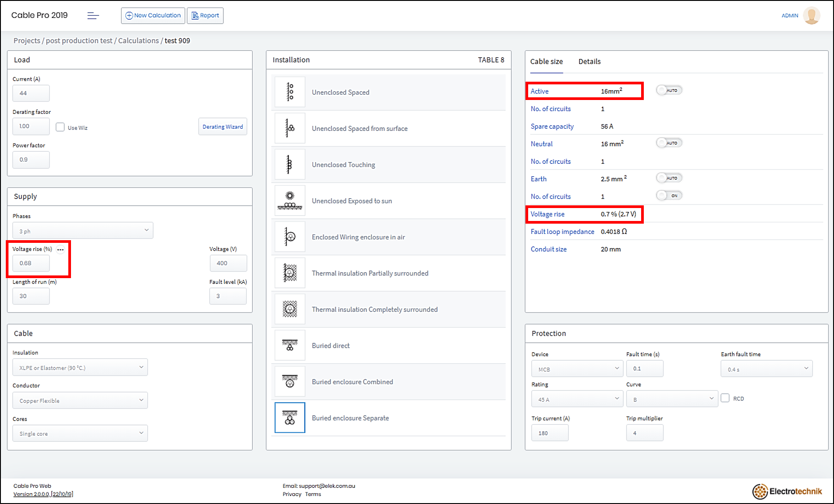Select Enclosed Wiring enclosure in air icon
834x504 pixels.
(x=290, y=237)
